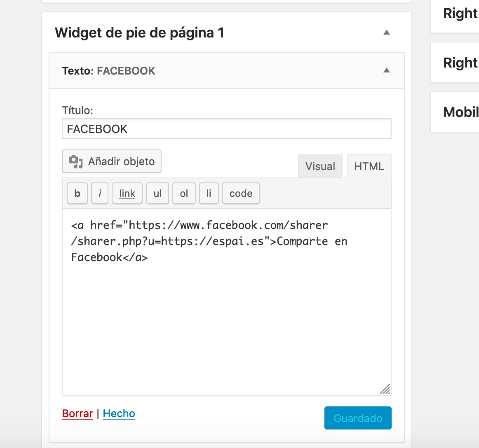479x448 pixels.
Task: Click inside the HTML content textarea
Action: [x=227, y=302]
